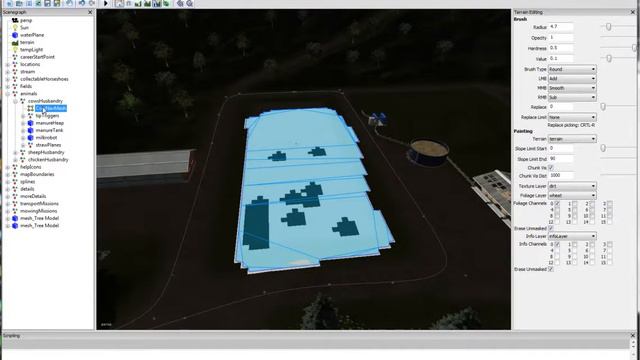Click the blue cube icon of waterPlane
The width and height of the screenshot is (640, 360).
coord(15,35)
